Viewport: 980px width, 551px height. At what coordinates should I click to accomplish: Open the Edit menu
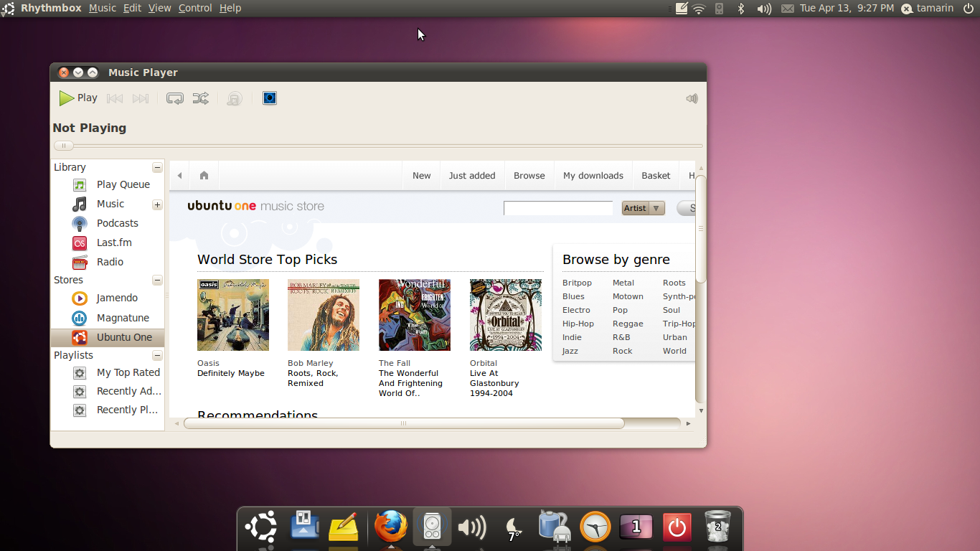(x=132, y=8)
